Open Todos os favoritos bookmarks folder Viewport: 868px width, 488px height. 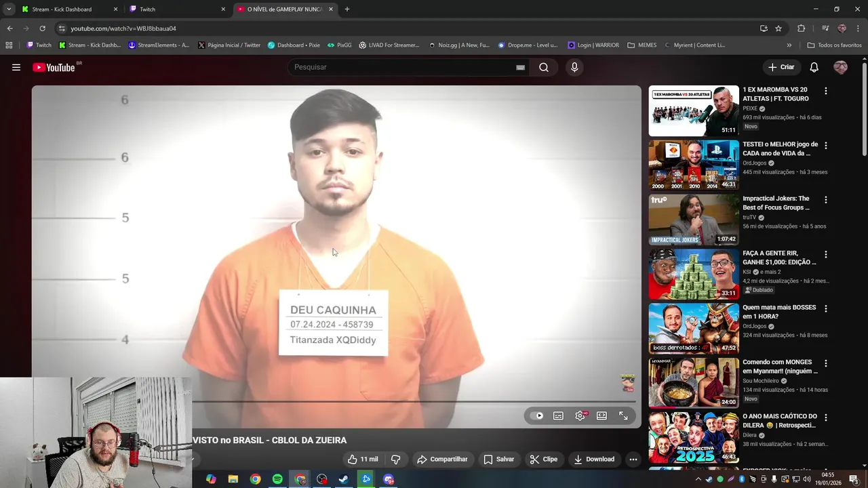[x=834, y=45]
